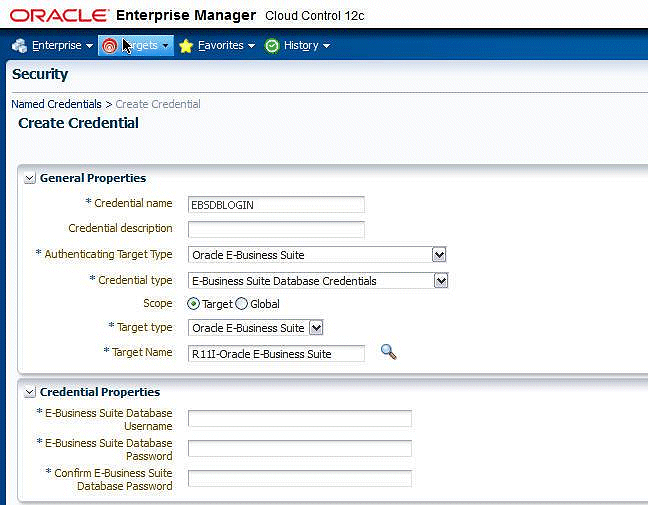Click the green History clock icon
Screen dimensions: 648x505
[x=272, y=45]
